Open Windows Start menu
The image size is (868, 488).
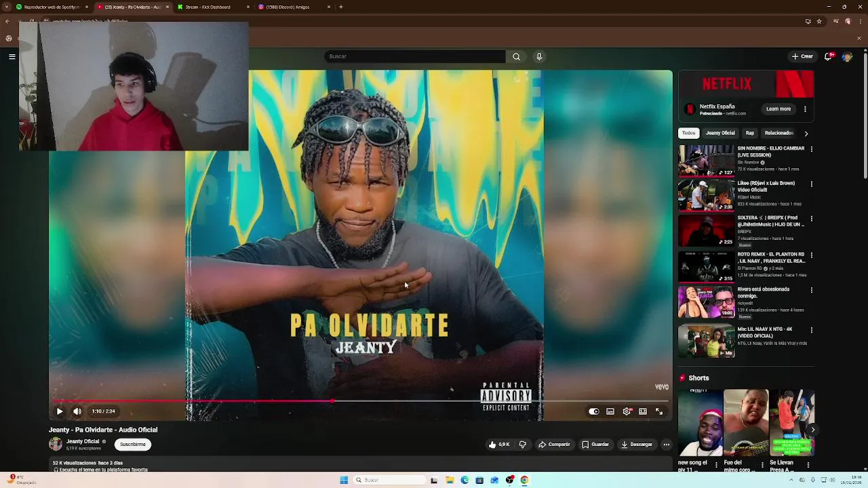tap(344, 480)
